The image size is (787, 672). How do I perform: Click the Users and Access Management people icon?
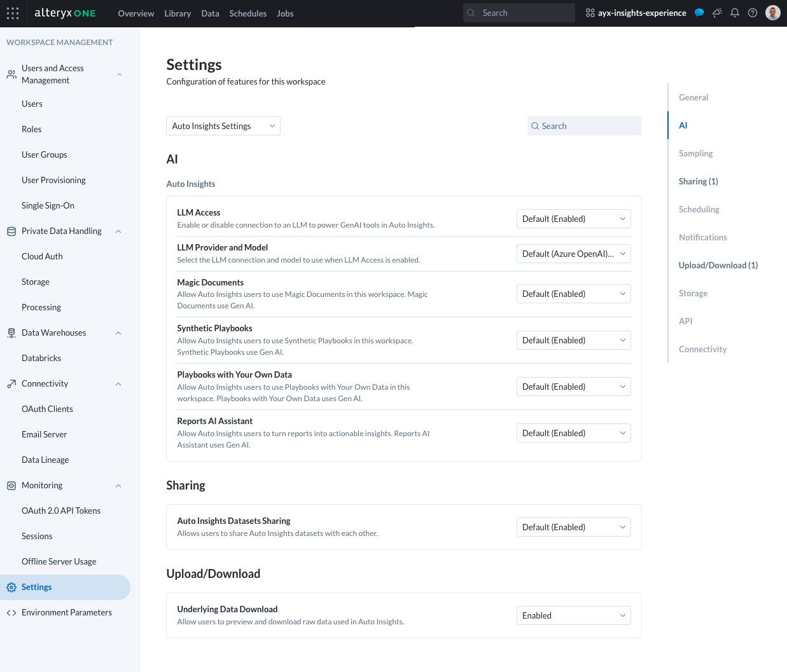click(x=11, y=74)
